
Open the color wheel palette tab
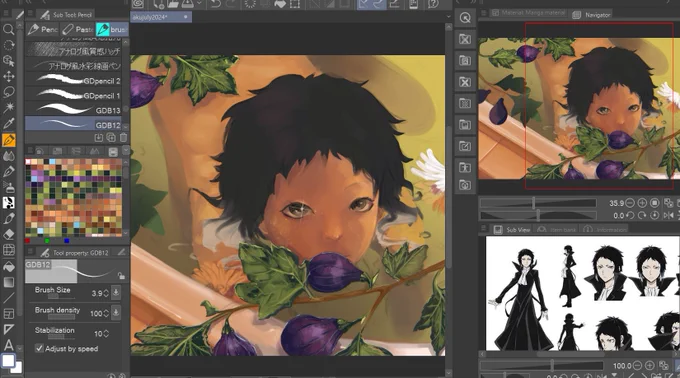click(x=39, y=151)
